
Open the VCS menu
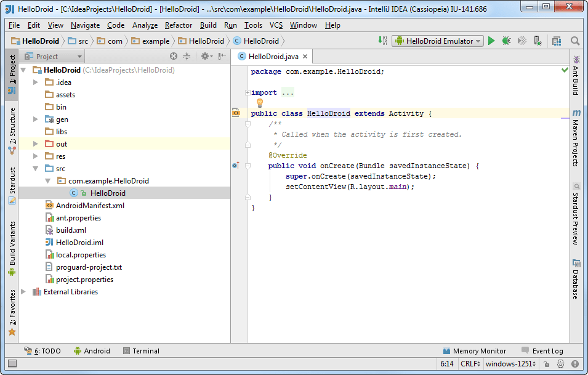coord(276,25)
